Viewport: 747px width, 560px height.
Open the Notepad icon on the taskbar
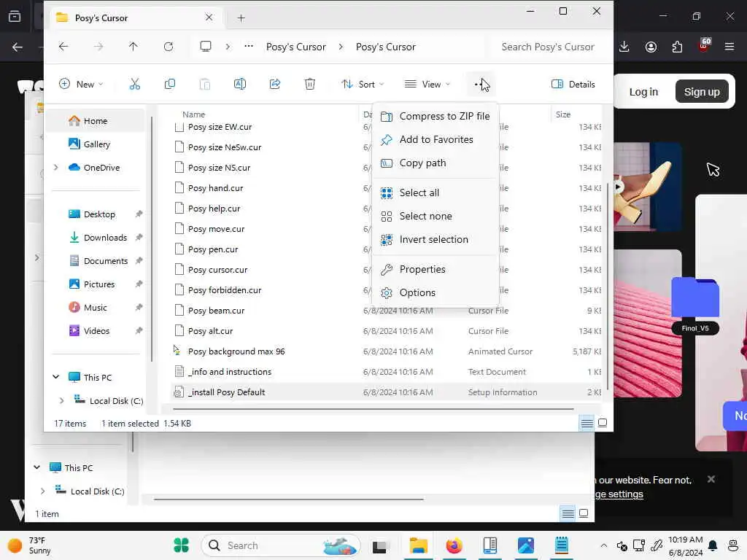click(x=562, y=545)
